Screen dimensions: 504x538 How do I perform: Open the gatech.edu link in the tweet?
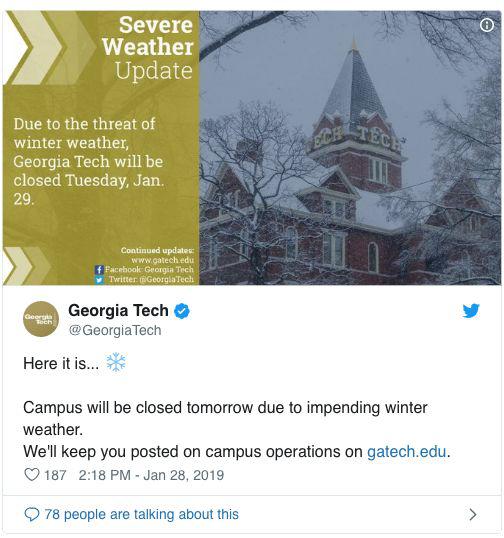tap(407, 452)
